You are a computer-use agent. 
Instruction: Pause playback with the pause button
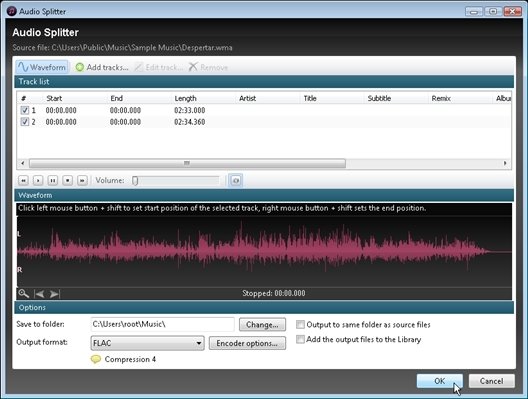click(53, 180)
